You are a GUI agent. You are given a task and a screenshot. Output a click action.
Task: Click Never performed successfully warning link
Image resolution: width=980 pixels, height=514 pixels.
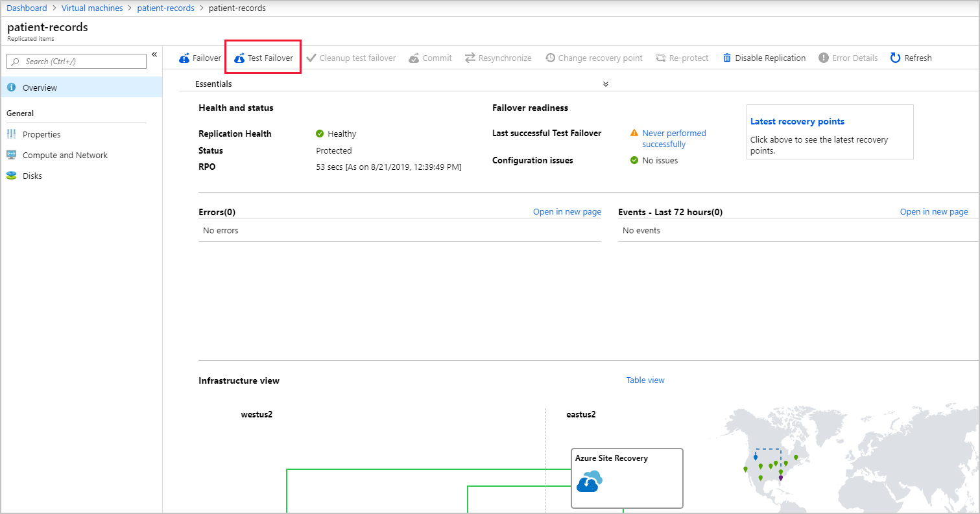pyautogui.click(x=674, y=139)
